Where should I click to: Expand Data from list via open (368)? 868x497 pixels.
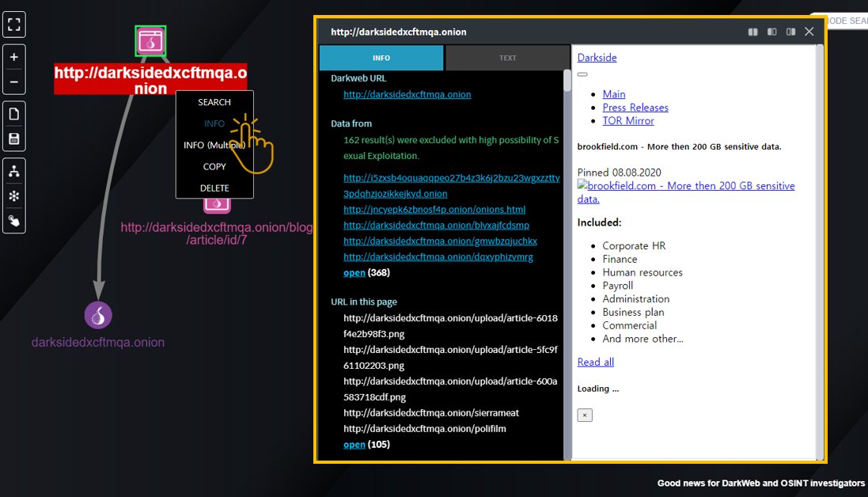(x=354, y=272)
